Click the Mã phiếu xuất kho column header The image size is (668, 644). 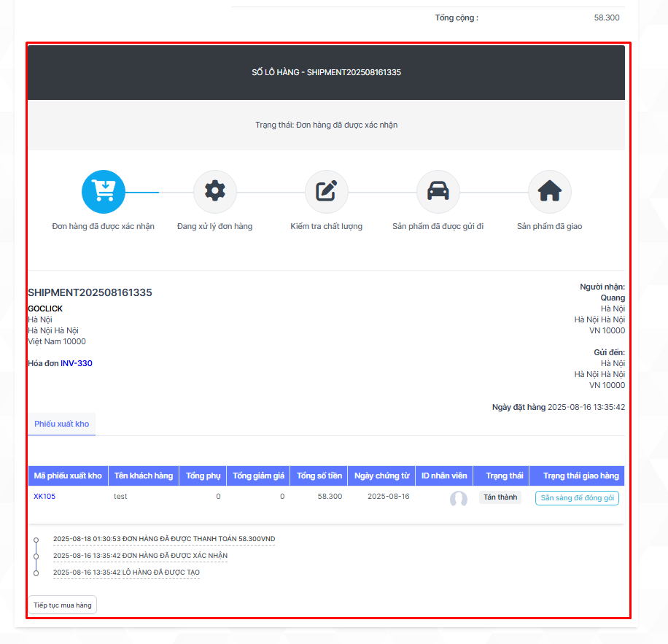coord(68,476)
